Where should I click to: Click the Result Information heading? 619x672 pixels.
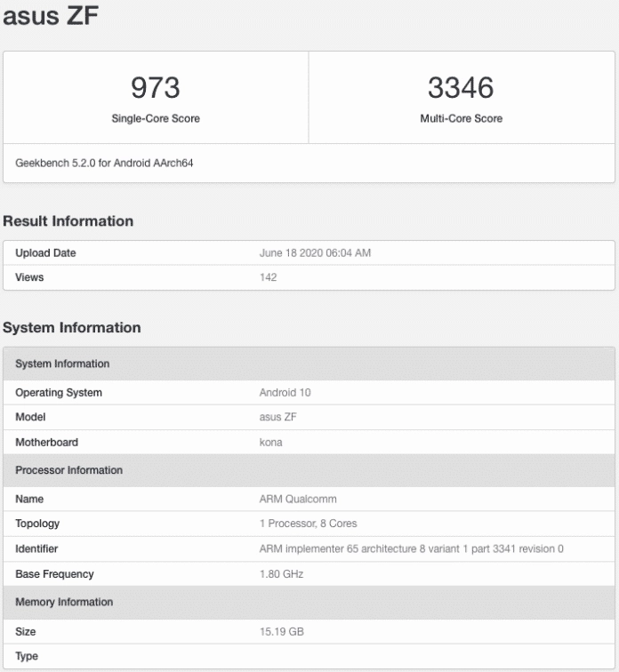coord(68,221)
